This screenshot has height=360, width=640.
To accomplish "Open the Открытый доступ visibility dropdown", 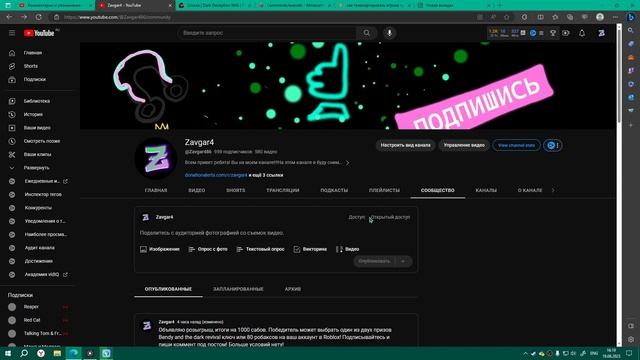I will [390, 217].
